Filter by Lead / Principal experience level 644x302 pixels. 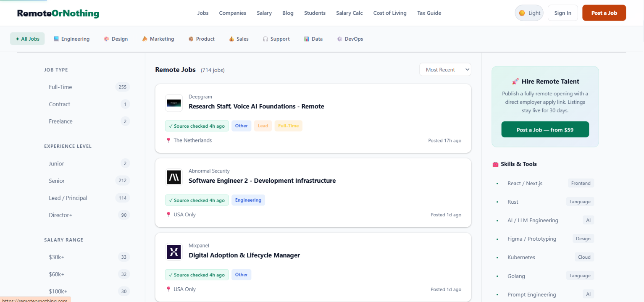point(87,198)
